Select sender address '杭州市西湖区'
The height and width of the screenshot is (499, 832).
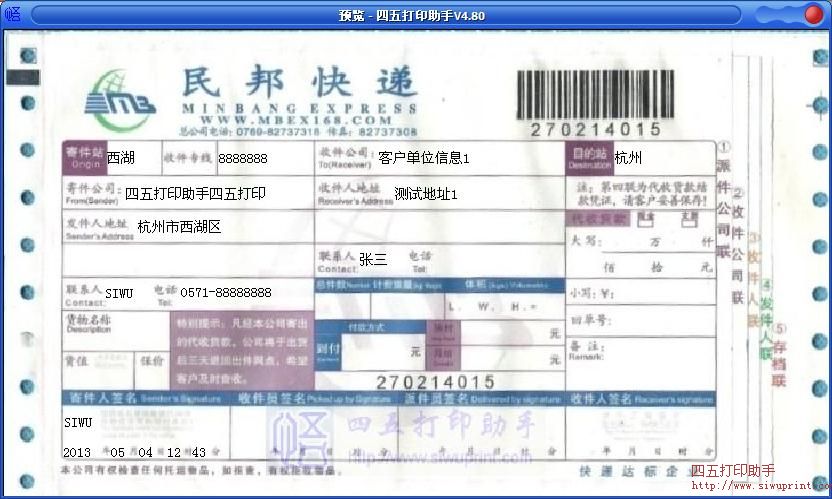pos(179,227)
